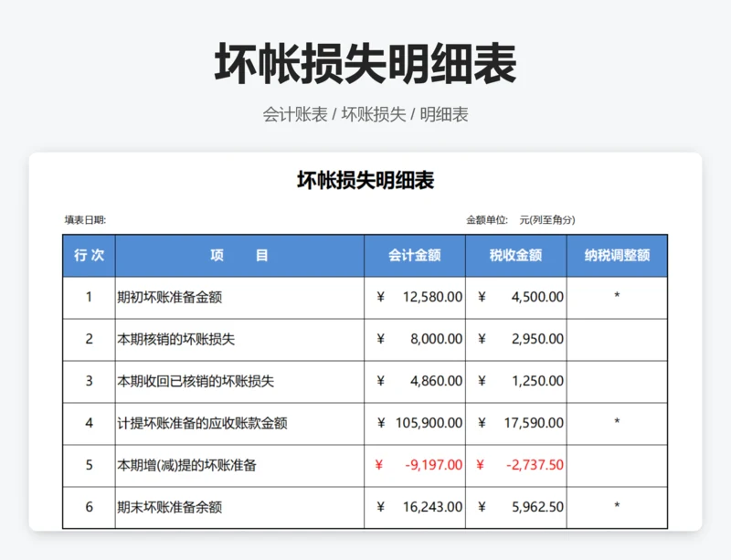Image resolution: width=731 pixels, height=560 pixels.
Task: Select row number 1 cell
Action: [89, 298]
